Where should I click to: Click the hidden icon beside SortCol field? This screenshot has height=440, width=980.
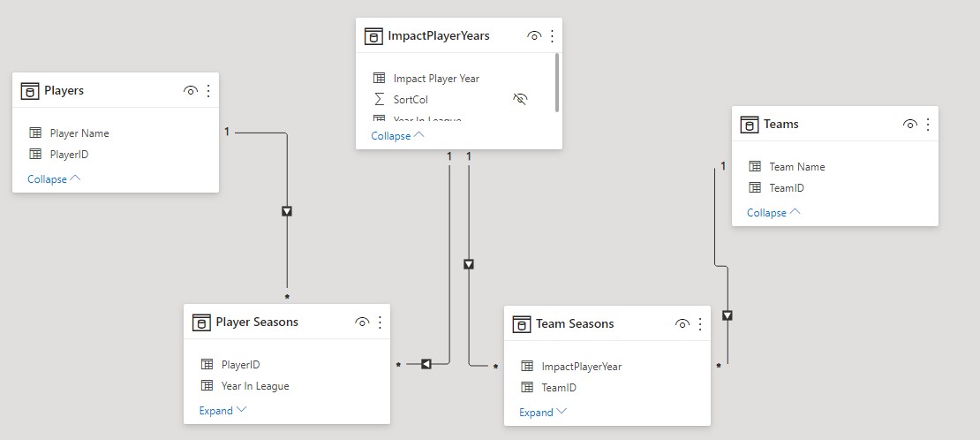(x=520, y=100)
